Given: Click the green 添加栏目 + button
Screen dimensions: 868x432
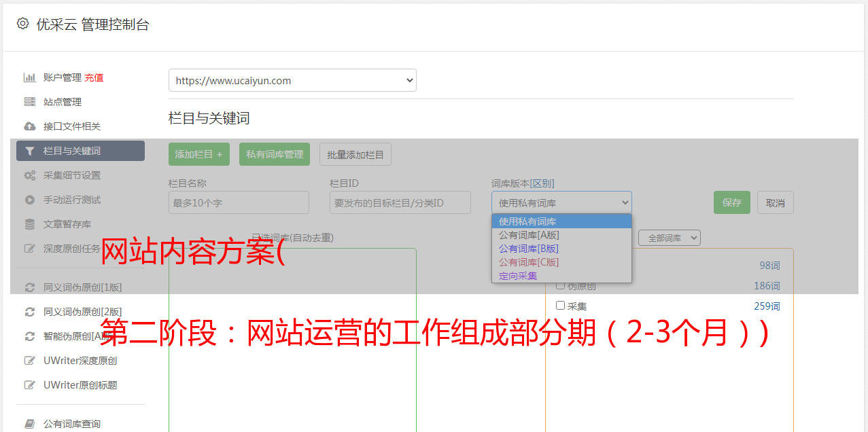Looking at the screenshot, I should click(x=199, y=154).
